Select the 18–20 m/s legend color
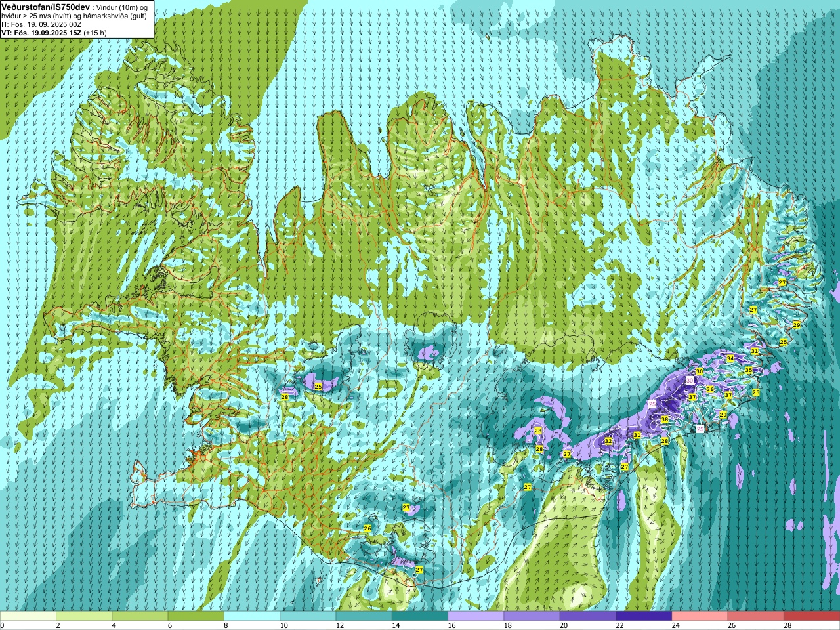840x630 pixels. tap(532, 616)
